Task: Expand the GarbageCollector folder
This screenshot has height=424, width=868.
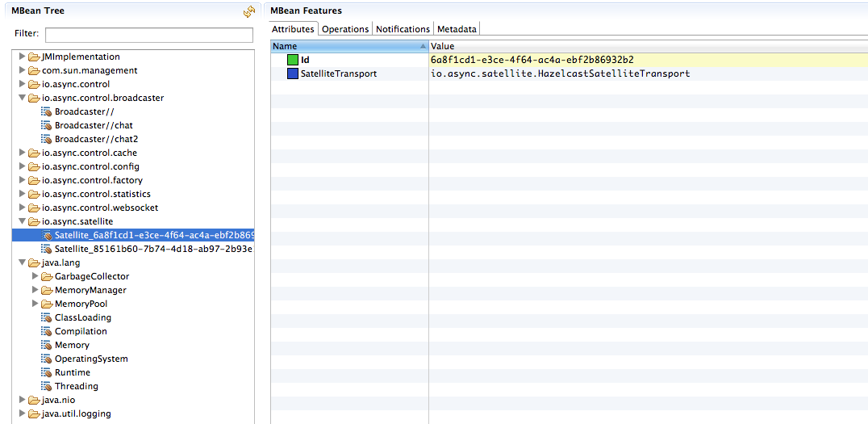Action: click(35, 276)
